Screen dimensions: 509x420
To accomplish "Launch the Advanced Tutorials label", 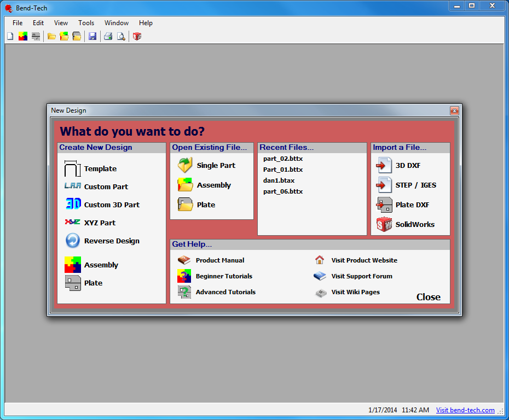I will 225,292.
